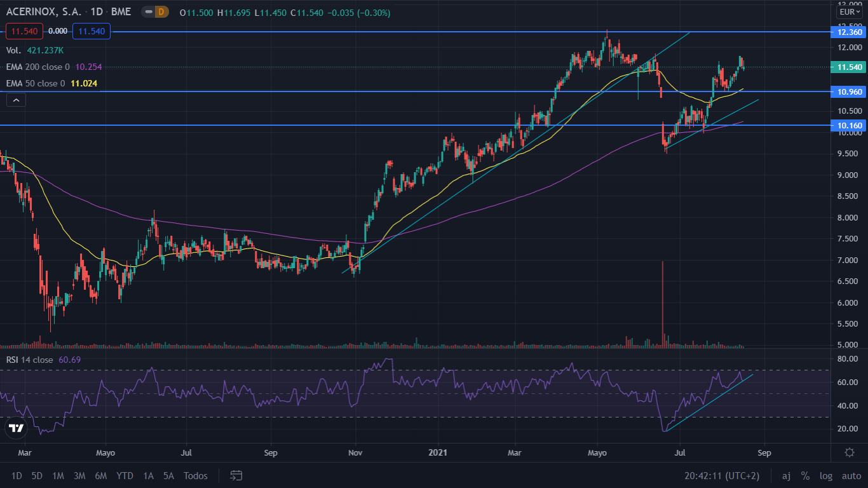This screenshot has height=488, width=868.
Task: Click the red 11.540 sell price button
Action: pos(25,30)
